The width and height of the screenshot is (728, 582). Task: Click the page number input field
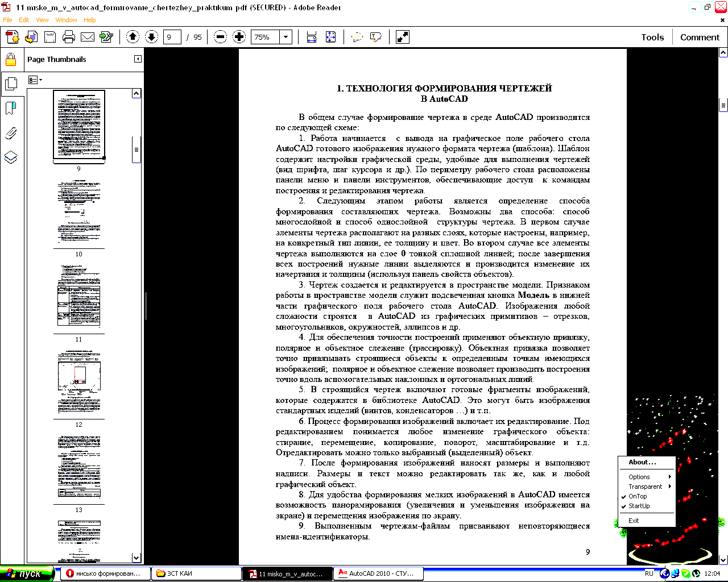pyautogui.click(x=172, y=37)
